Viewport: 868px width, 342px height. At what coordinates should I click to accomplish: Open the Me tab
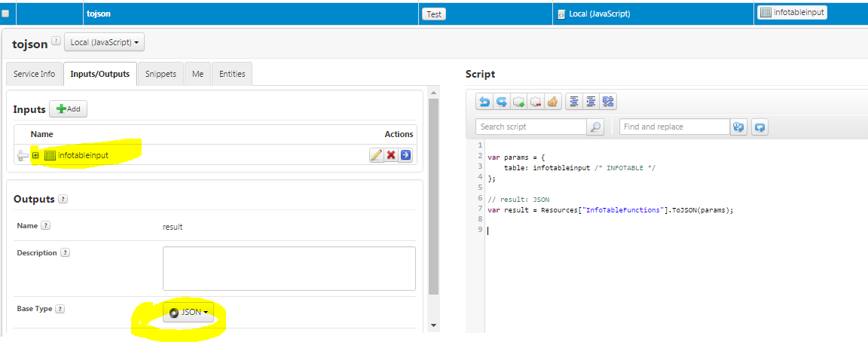[x=197, y=74]
